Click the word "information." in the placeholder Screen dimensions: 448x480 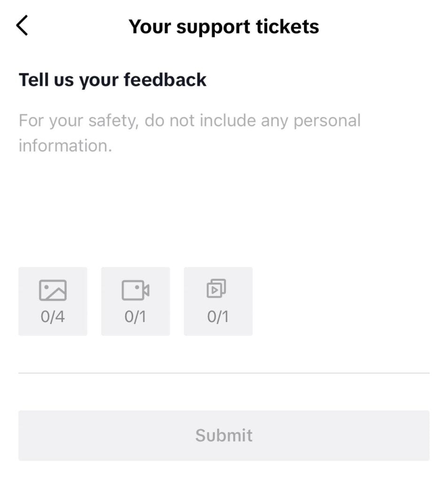click(x=65, y=145)
